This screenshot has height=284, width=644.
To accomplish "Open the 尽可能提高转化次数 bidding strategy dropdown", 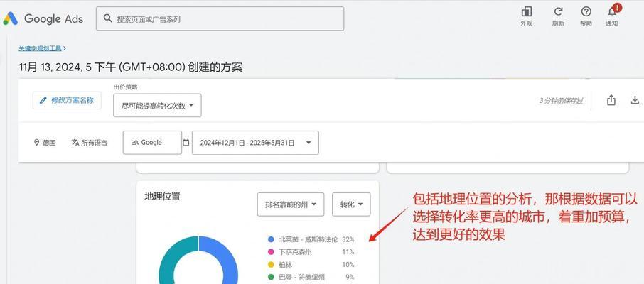I will point(157,106).
